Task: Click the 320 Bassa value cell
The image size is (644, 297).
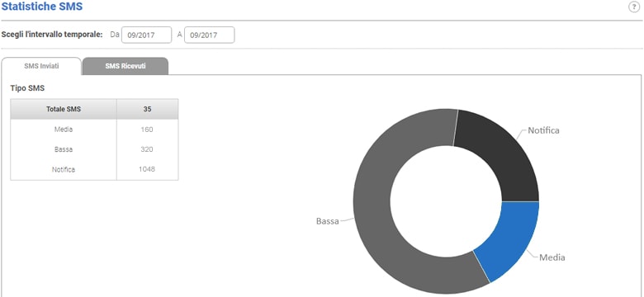Action: pos(148,149)
